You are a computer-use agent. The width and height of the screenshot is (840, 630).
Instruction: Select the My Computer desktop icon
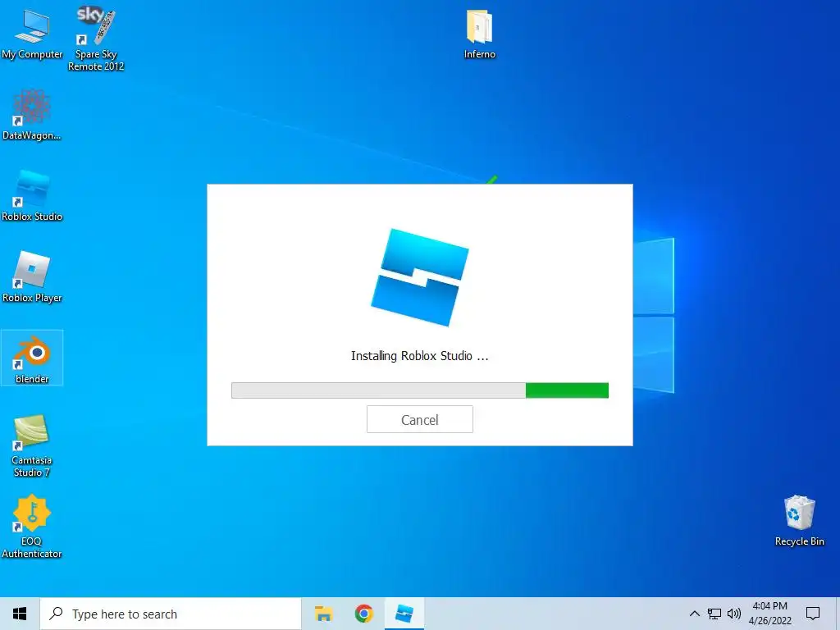[32, 34]
